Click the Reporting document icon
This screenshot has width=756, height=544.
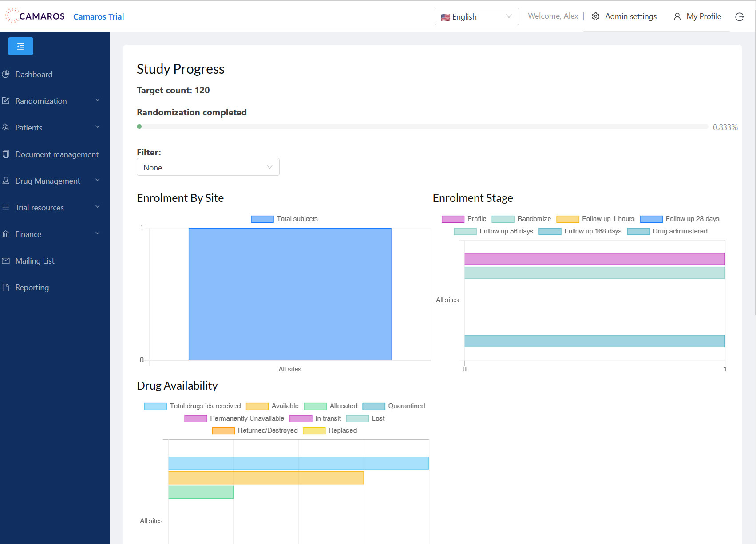(6, 288)
